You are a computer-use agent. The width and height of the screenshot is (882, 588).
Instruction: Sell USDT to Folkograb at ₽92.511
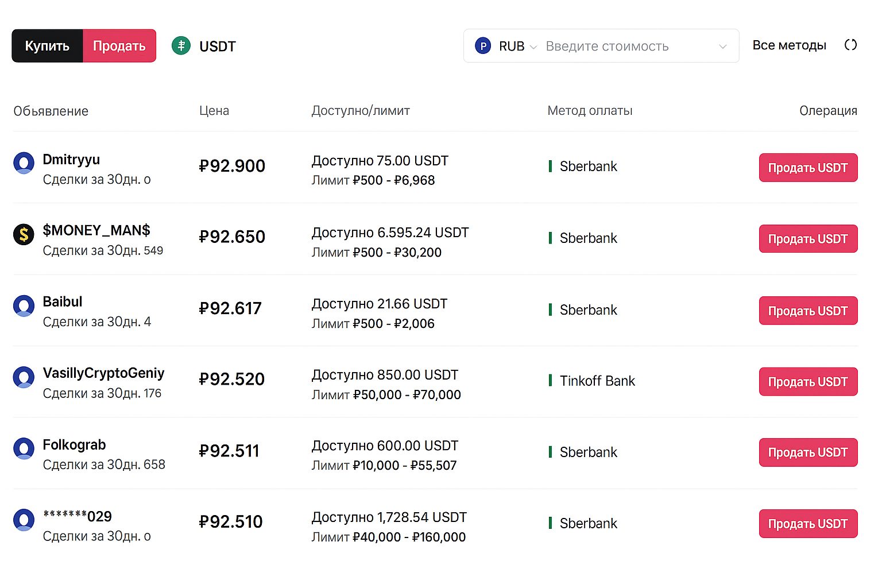point(807,452)
